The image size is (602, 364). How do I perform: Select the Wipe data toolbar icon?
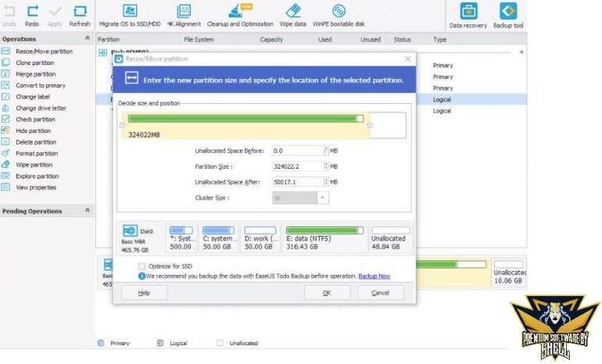(293, 12)
